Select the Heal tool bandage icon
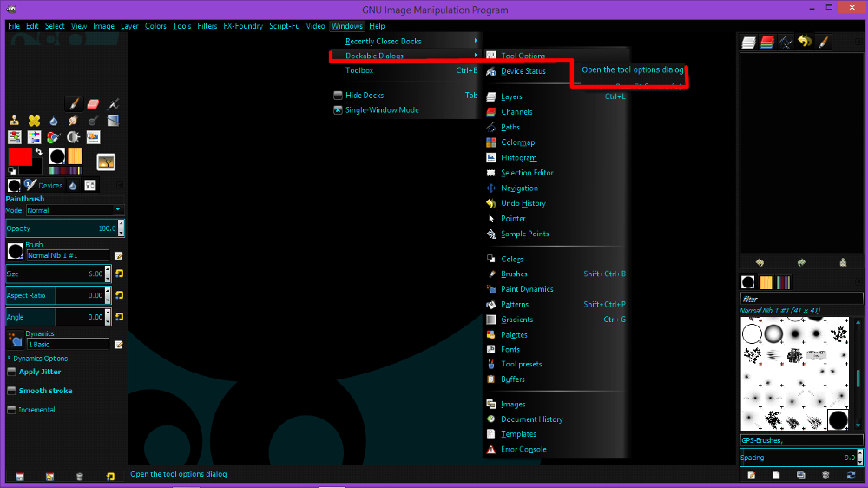Screen dimensions: 868x488 (x=35, y=121)
